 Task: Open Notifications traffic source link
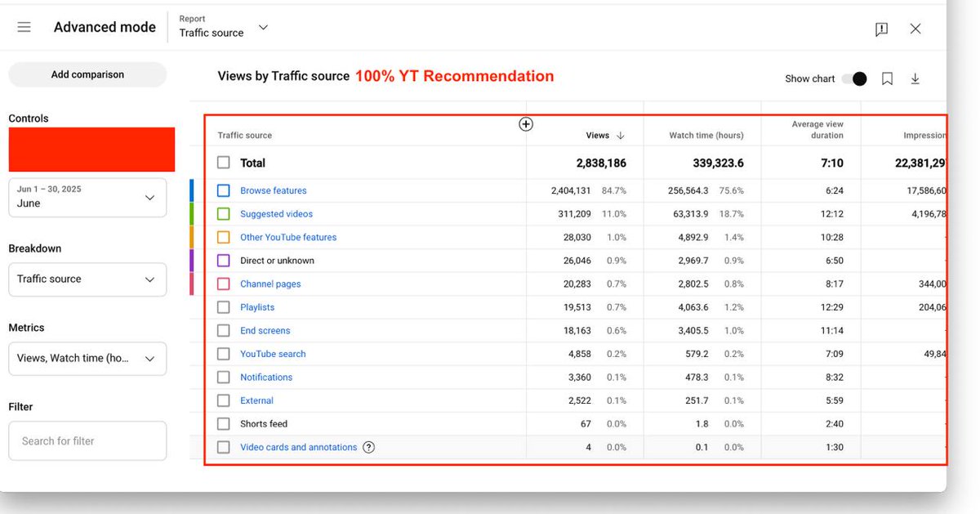[266, 378]
